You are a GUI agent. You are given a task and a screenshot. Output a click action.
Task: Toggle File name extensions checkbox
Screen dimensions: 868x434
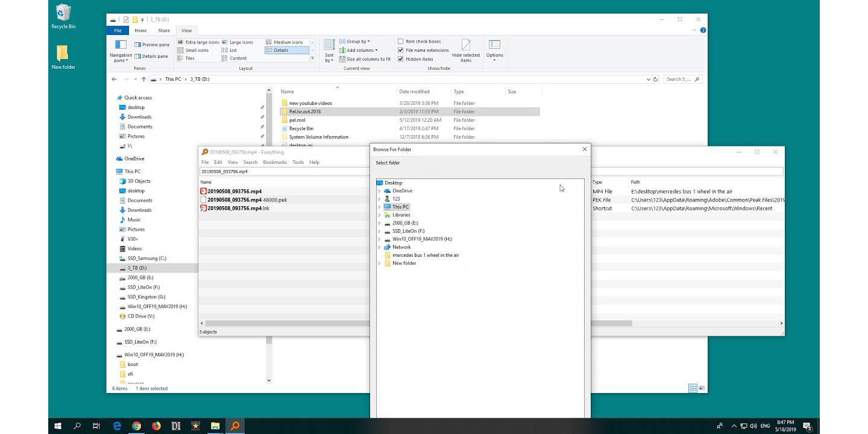coord(401,50)
